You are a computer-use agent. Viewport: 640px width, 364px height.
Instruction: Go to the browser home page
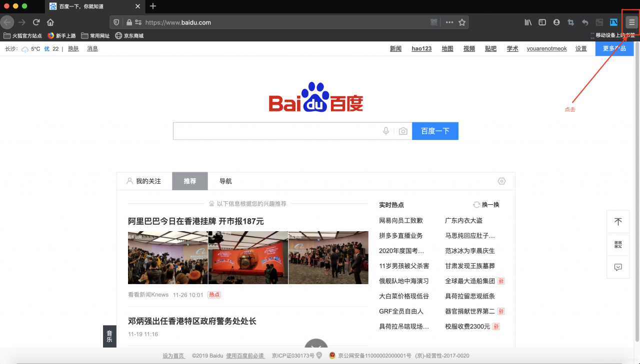click(x=50, y=22)
